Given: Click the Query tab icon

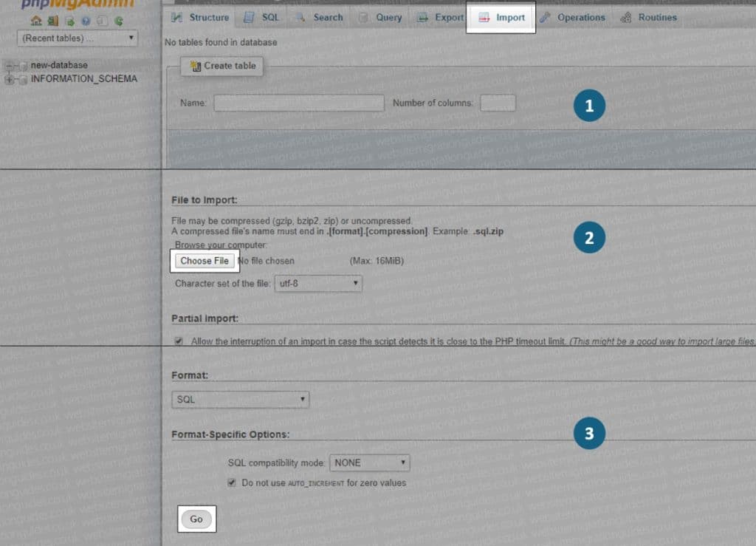Looking at the screenshot, I should 363,18.
